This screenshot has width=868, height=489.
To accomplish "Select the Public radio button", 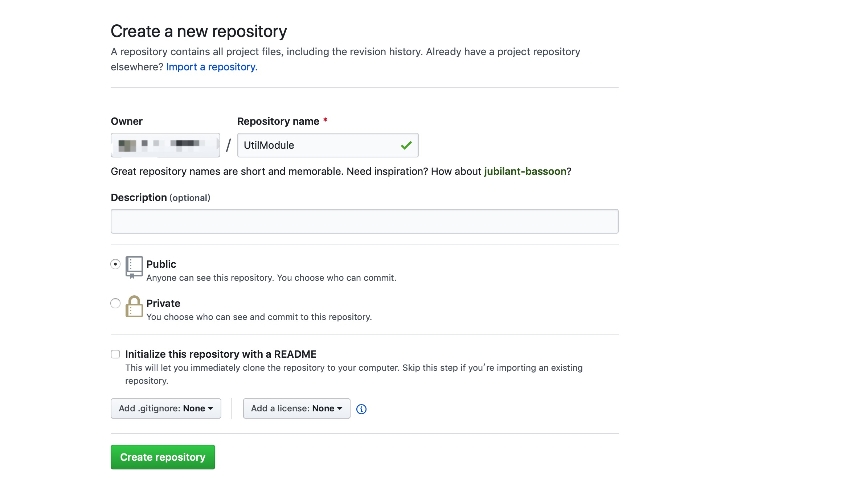I will click(x=115, y=264).
